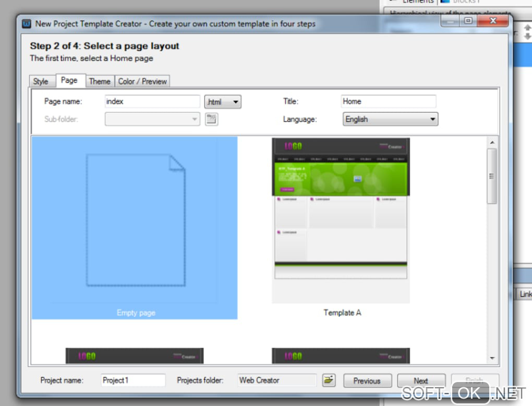Click the Title field containing Home
532x406 pixels.
click(x=389, y=101)
